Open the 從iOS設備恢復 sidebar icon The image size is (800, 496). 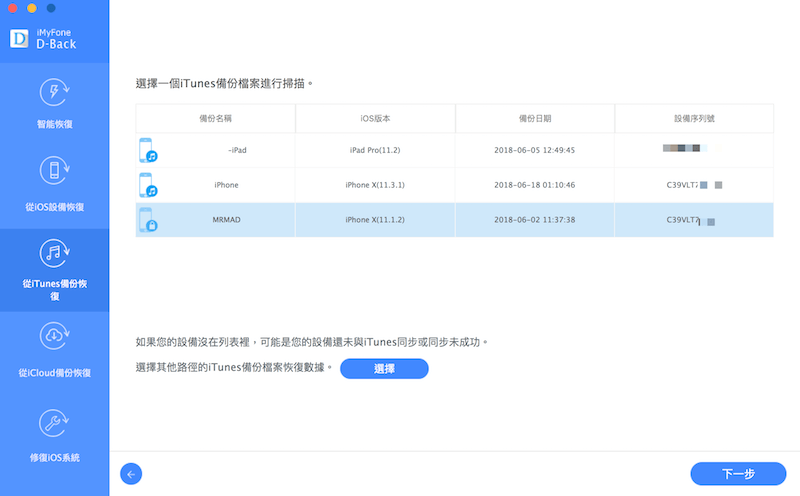[54, 171]
